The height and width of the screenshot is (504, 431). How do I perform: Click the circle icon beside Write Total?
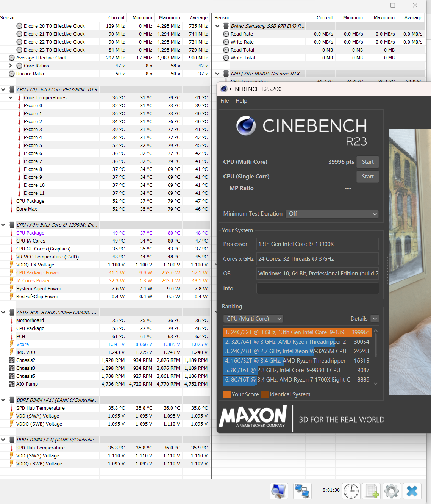click(x=226, y=58)
